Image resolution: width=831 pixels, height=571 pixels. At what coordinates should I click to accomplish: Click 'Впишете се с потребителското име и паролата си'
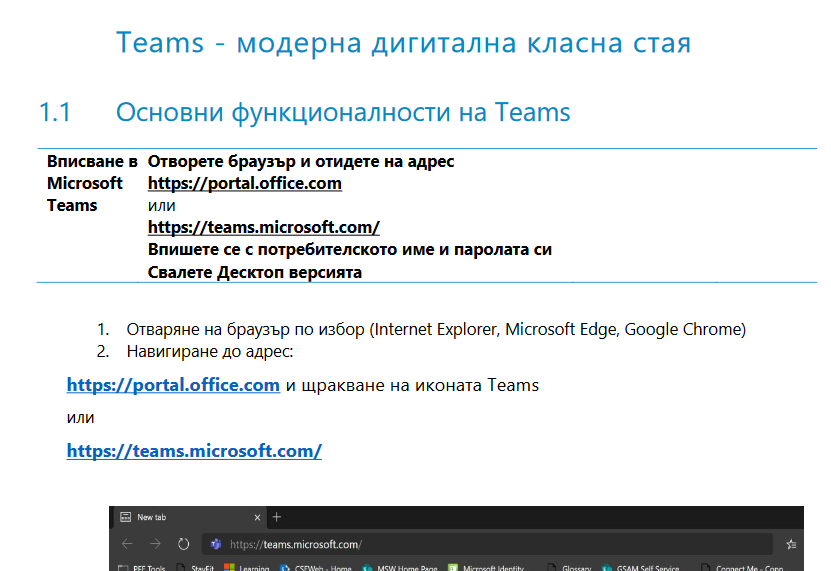pos(350,249)
